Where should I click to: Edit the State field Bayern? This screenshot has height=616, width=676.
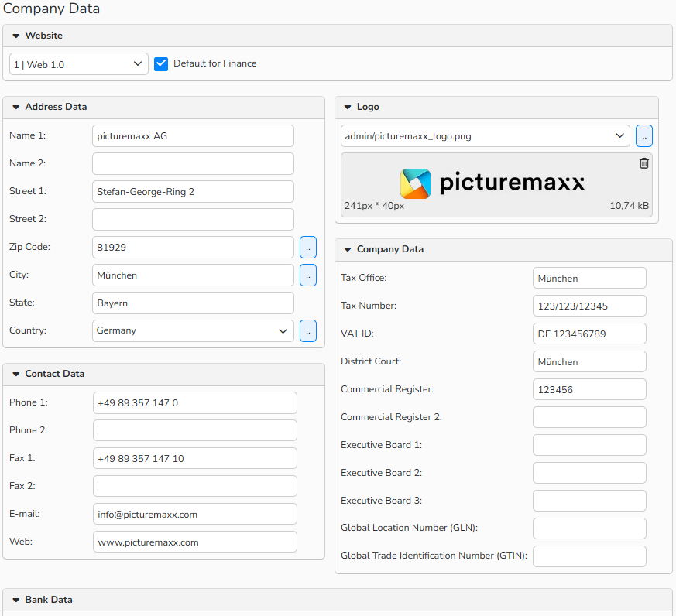tap(193, 303)
